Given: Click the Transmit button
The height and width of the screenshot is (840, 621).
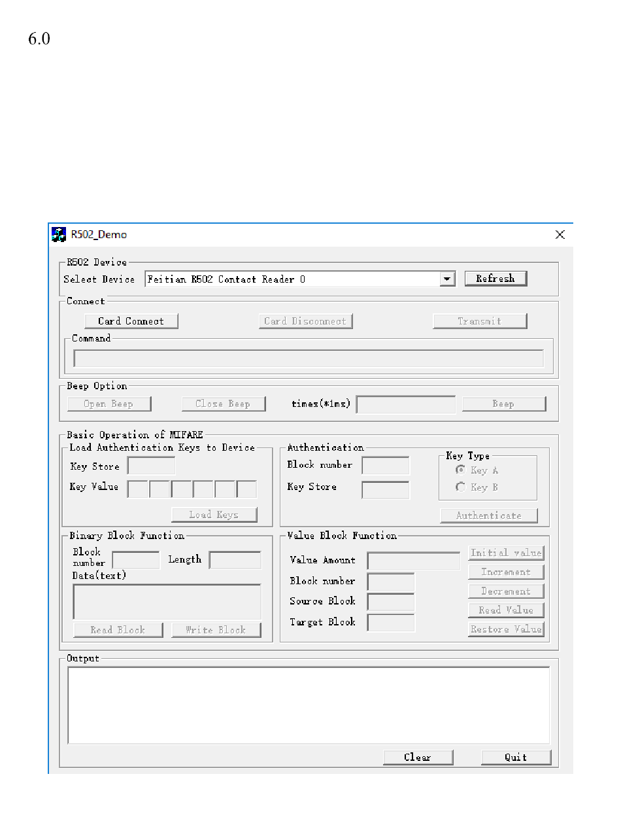Looking at the screenshot, I should pyautogui.click(x=480, y=321).
